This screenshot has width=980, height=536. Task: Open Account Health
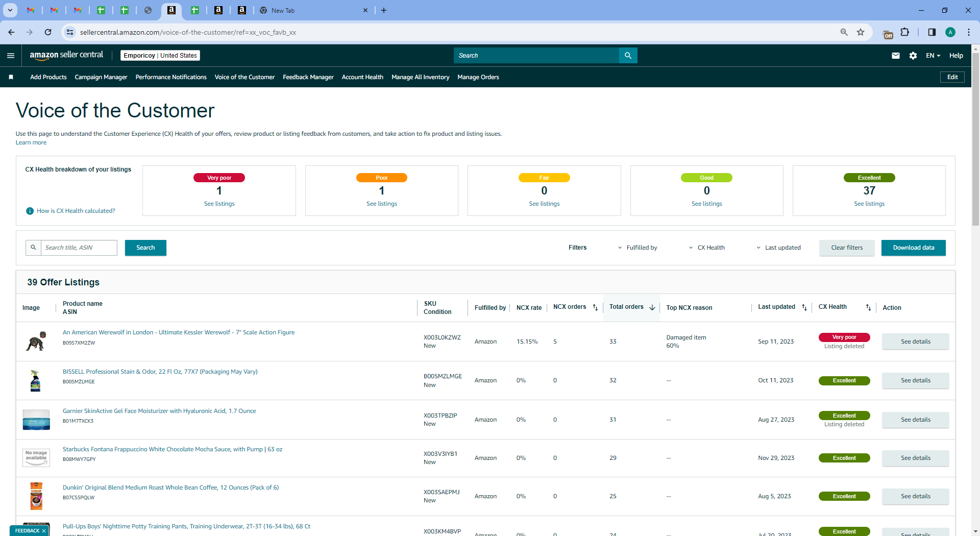click(x=362, y=77)
